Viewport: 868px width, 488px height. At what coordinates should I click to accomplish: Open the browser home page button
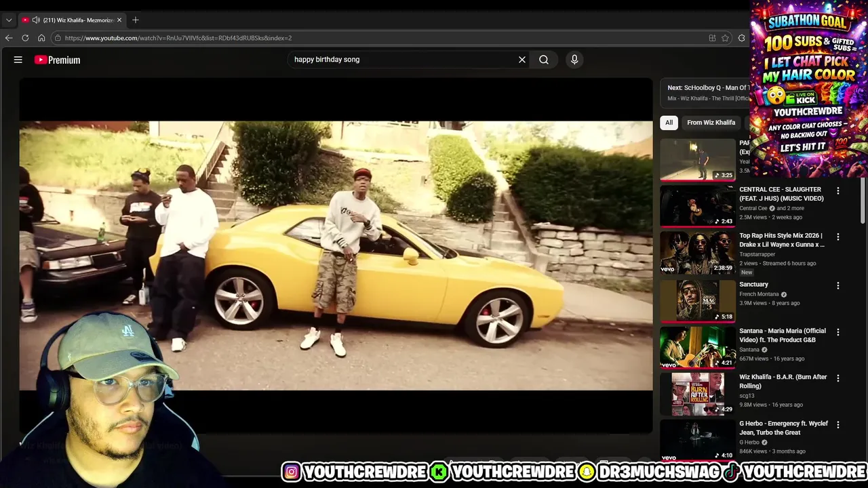[41, 38]
